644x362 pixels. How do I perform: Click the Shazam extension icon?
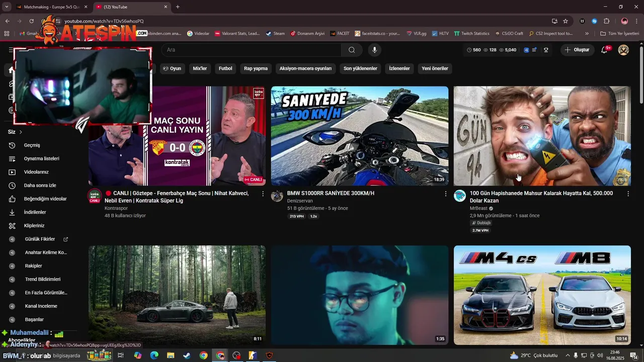coord(594,21)
